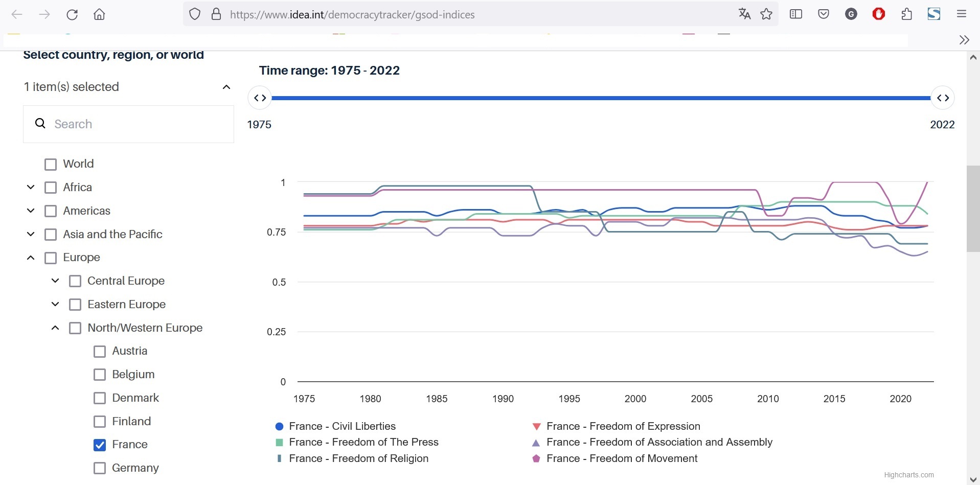Bookmark this page with the star
This screenshot has height=485, width=980.
[766, 14]
